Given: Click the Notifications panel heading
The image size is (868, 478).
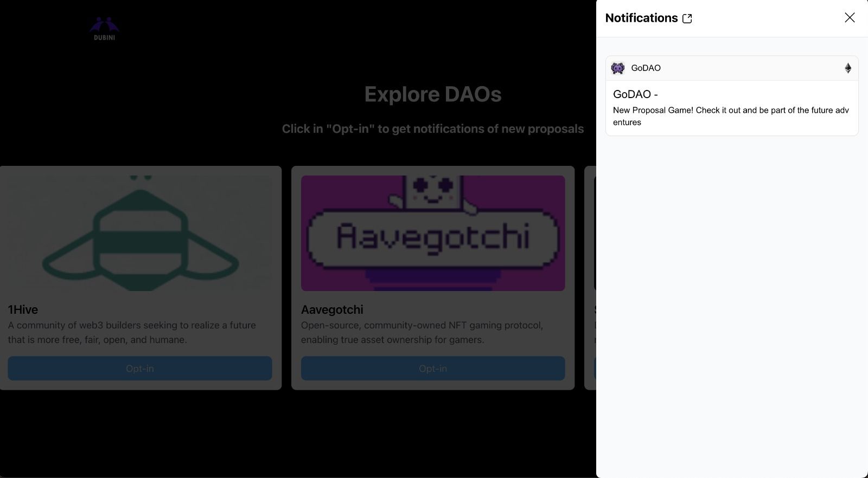Looking at the screenshot, I should (x=641, y=18).
